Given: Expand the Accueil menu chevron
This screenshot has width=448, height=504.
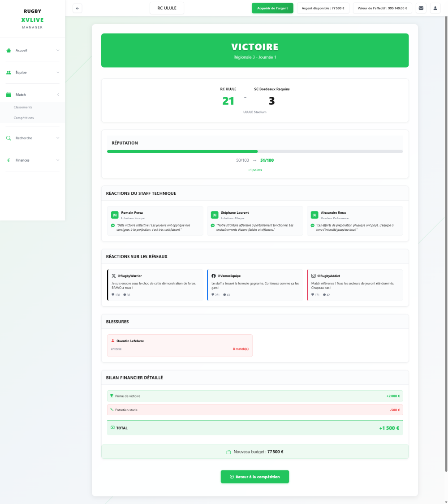Looking at the screenshot, I should pos(57,50).
